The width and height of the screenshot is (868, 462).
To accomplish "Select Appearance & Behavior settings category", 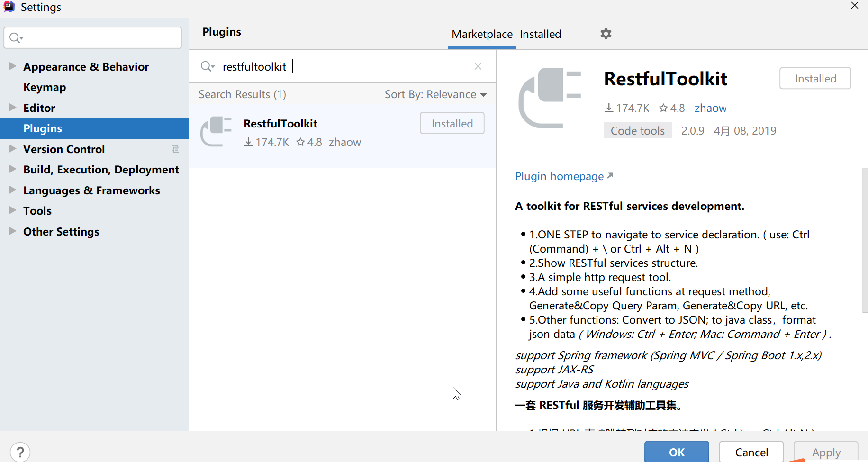I will (x=86, y=67).
